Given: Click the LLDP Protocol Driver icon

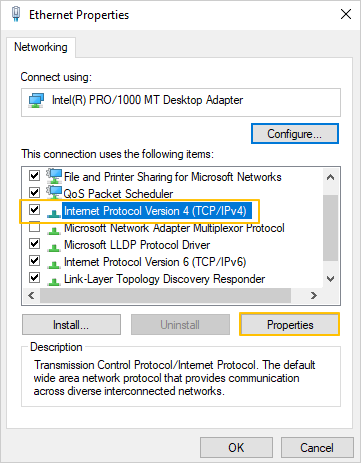Looking at the screenshot, I should (54, 247).
